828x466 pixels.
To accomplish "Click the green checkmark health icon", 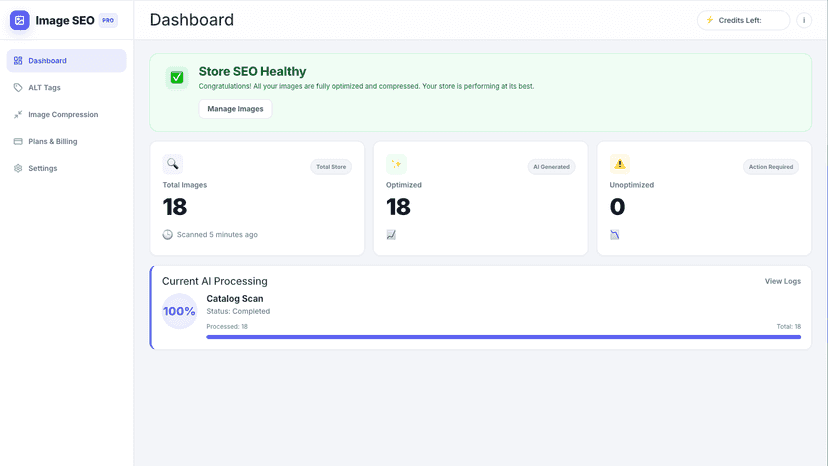I will (x=177, y=78).
